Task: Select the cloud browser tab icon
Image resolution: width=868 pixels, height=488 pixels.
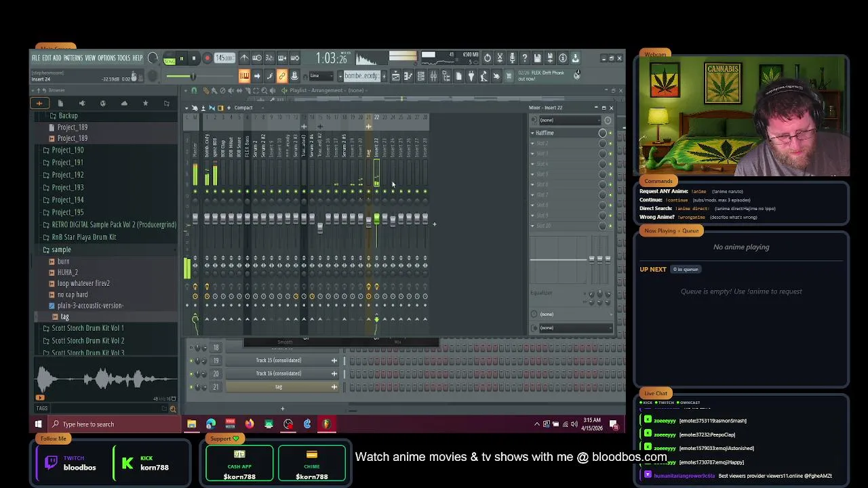Action: coord(124,103)
